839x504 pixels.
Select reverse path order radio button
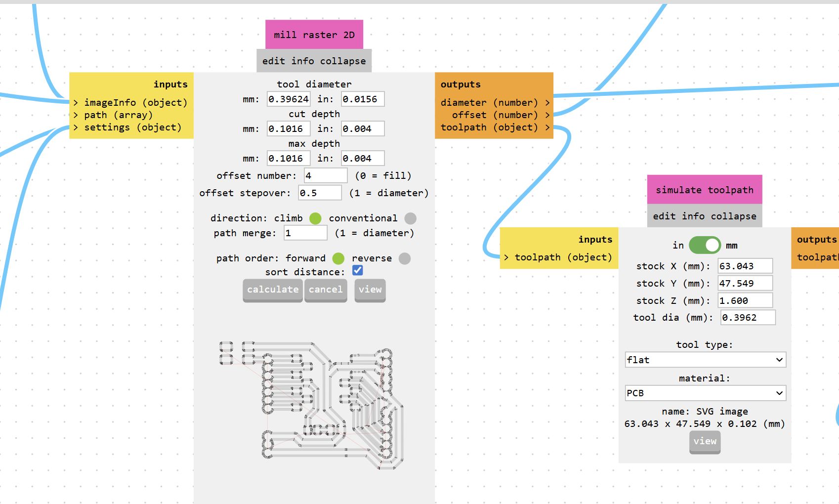pyautogui.click(x=405, y=258)
